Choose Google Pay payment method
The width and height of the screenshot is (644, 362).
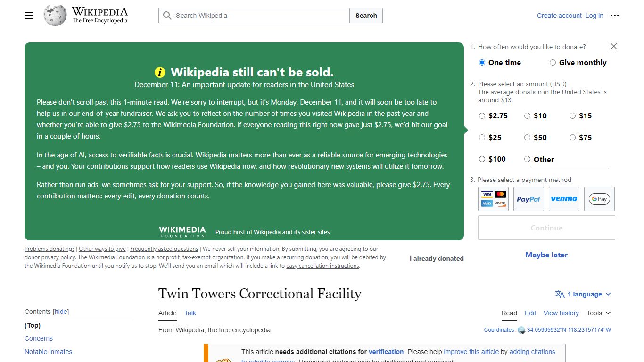pos(599,199)
